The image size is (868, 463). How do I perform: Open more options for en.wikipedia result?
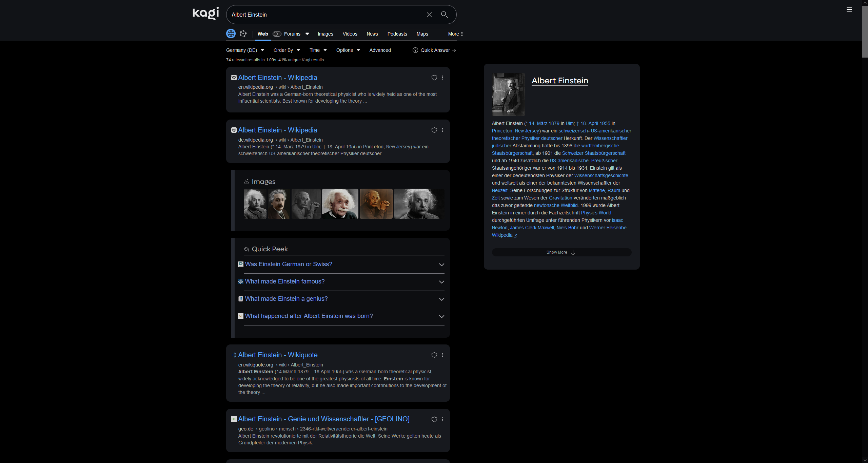click(x=442, y=78)
